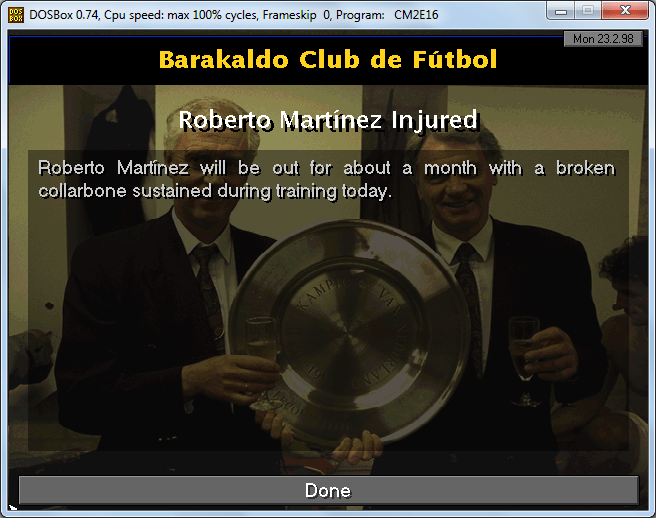
Task: Click the Mon 23.2.98 date box
Action: pyautogui.click(x=603, y=39)
